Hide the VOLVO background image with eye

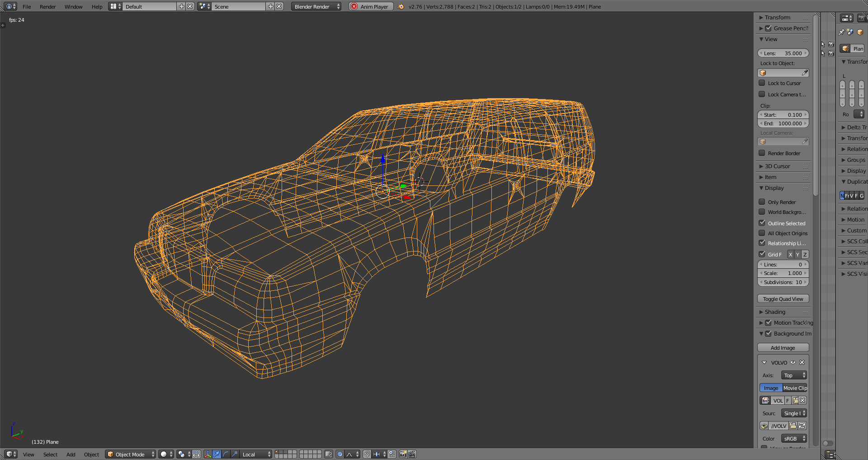pos(793,362)
